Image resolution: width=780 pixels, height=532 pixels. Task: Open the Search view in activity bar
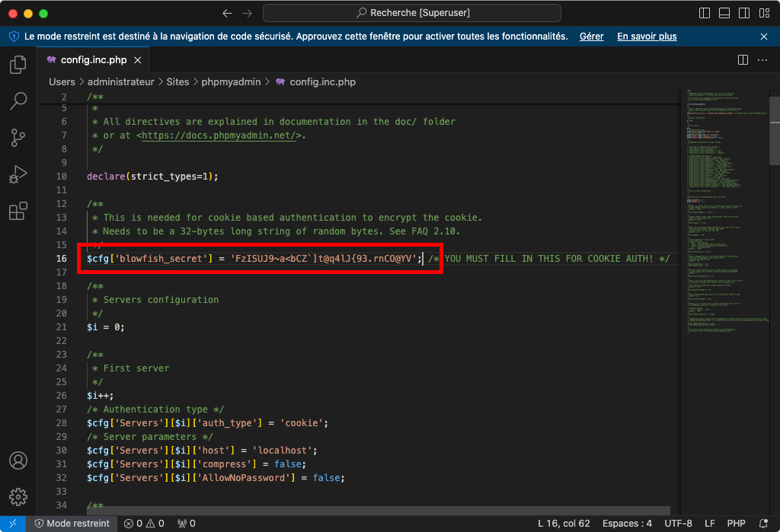[x=18, y=101]
